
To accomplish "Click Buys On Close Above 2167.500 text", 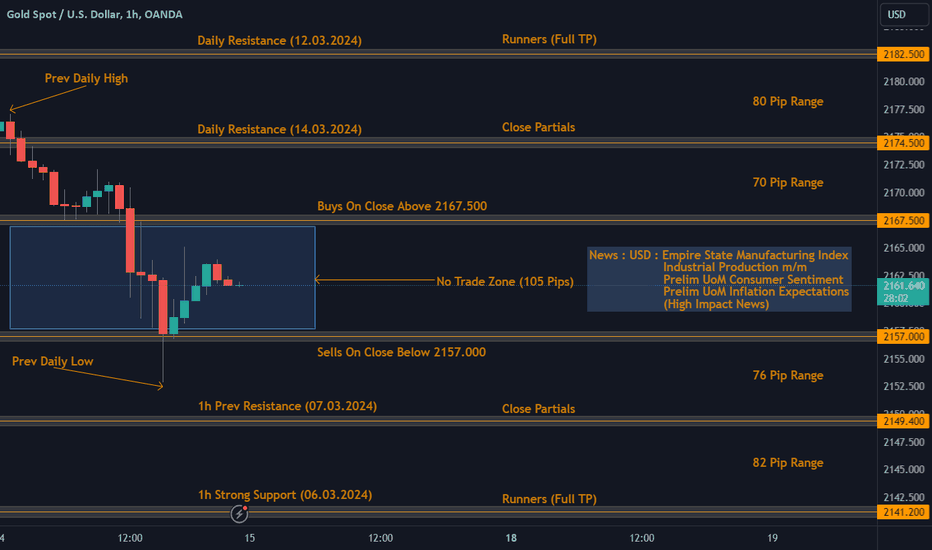I will point(402,206).
